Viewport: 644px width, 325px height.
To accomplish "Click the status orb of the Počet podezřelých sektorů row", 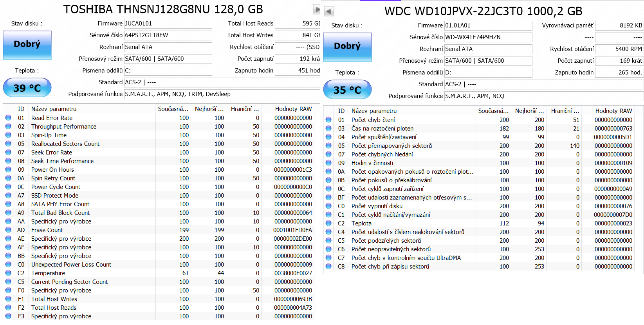I will [328, 240].
